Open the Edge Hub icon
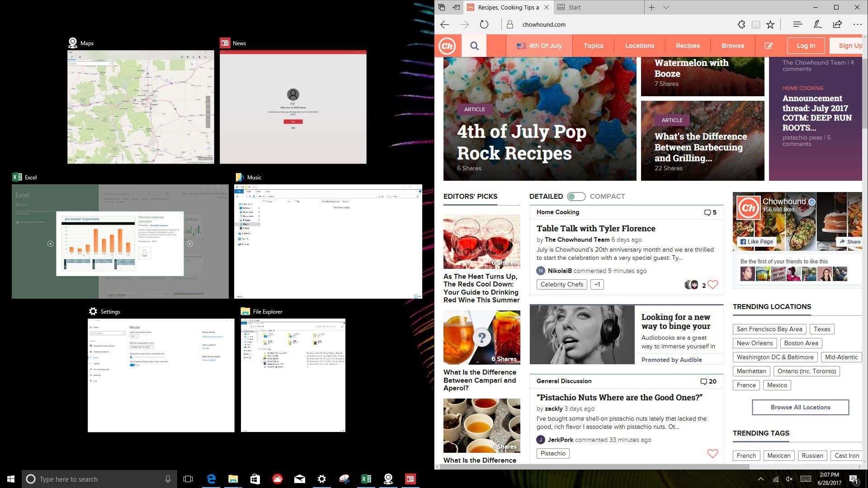 click(x=797, y=24)
